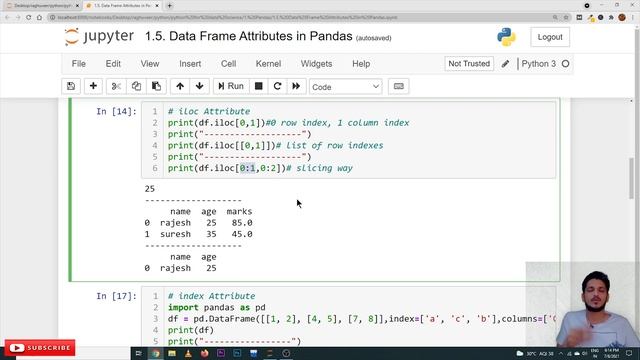Move selected cell down
Screen dimensions: 640x360
200,86
